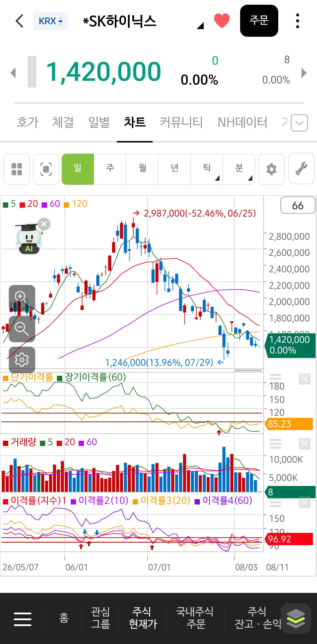Tap the AI assistant mascot icon
Image resolution: width=317 pixels, height=644 pixels.
(x=28, y=239)
